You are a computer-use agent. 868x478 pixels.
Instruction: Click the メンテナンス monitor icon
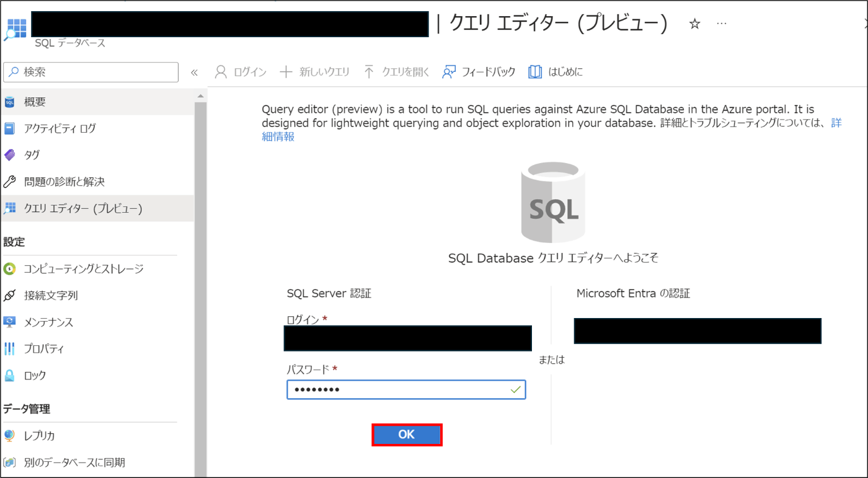9,322
